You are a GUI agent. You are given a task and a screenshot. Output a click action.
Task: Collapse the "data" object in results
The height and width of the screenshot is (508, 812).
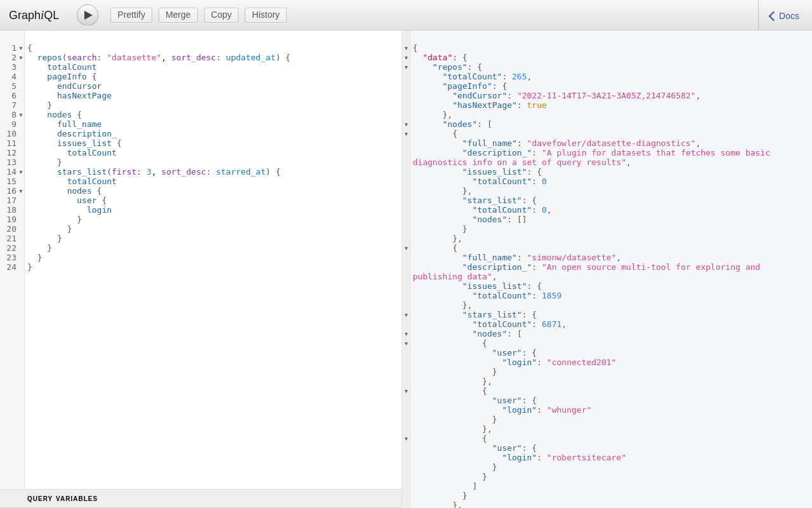[x=406, y=58]
